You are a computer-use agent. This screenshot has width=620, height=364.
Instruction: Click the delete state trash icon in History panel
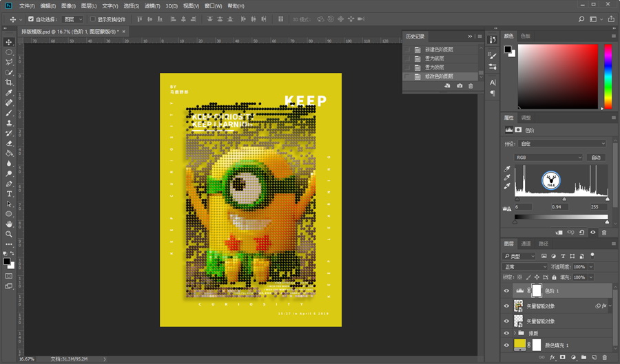pos(471,86)
